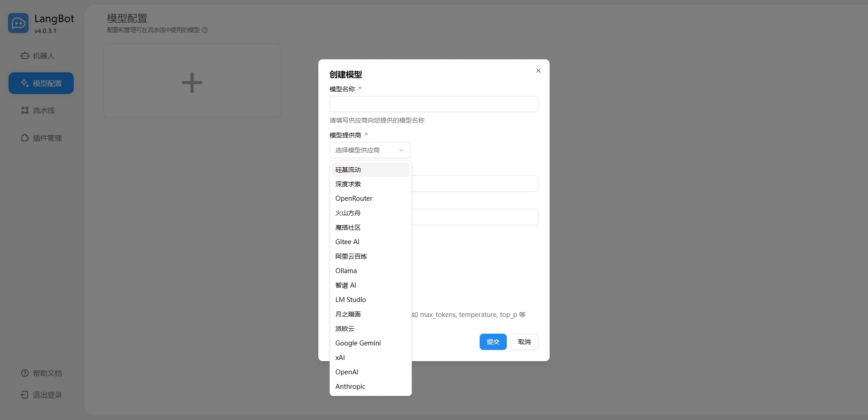
Task: Click the 提交 submit button
Action: point(493,342)
